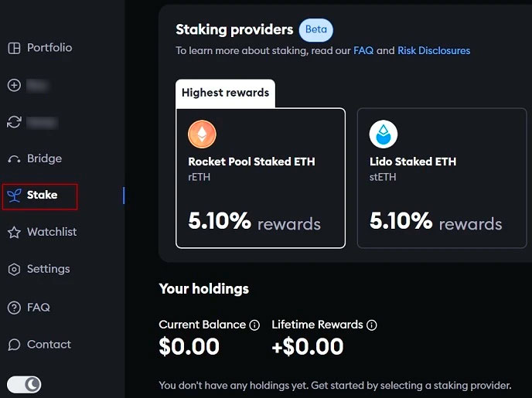Screen dimensions: 532x398
Task: Click the Lido water drop logo
Action: point(384,135)
